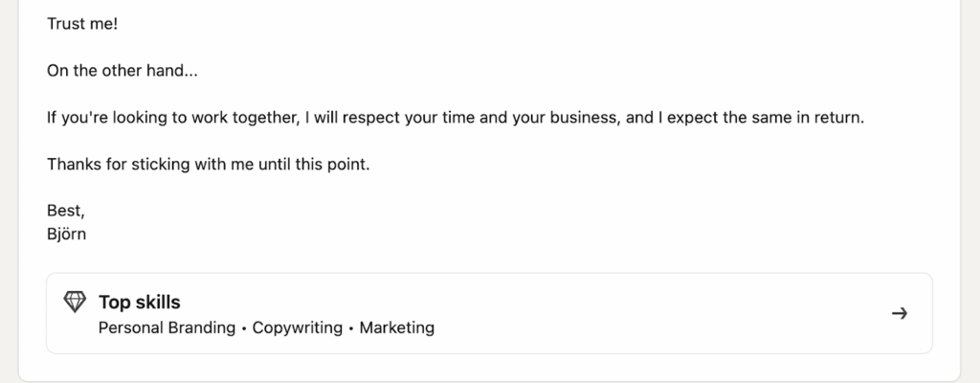Click the "Trust me!" line
The image size is (980, 383).
82,23
